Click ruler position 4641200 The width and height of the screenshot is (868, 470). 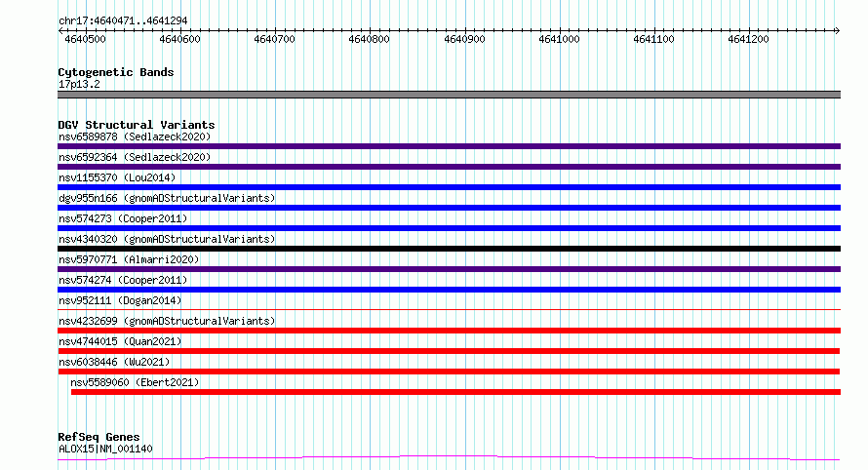click(748, 39)
